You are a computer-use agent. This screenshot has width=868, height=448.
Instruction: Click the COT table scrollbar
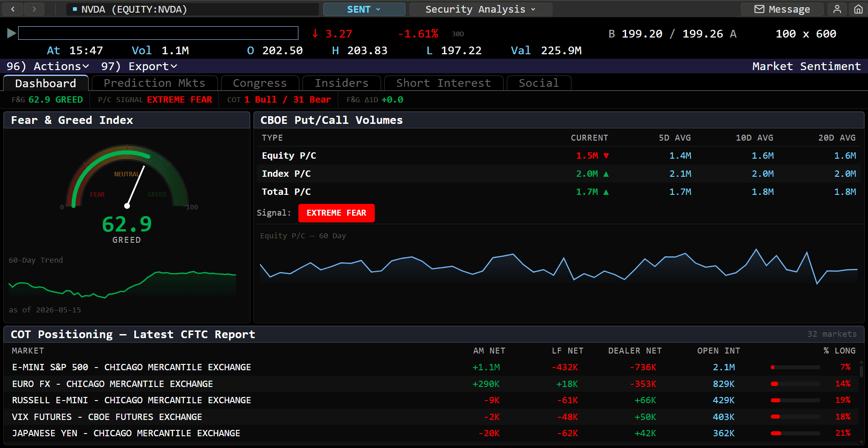click(x=862, y=371)
